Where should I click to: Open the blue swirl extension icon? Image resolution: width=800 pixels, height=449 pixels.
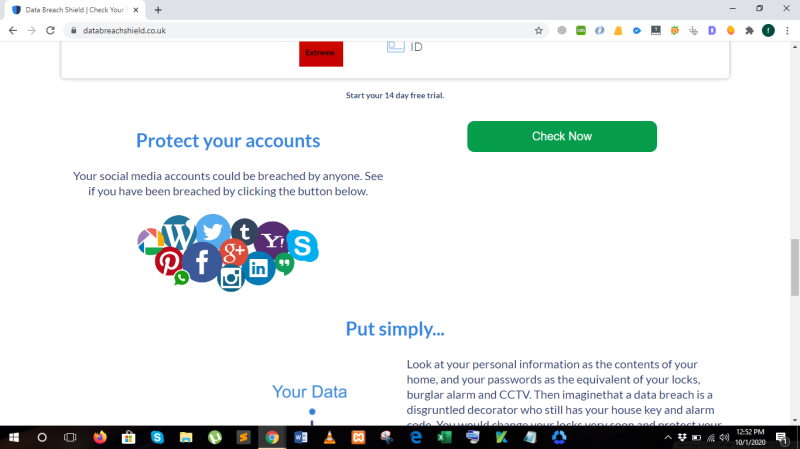click(599, 31)
